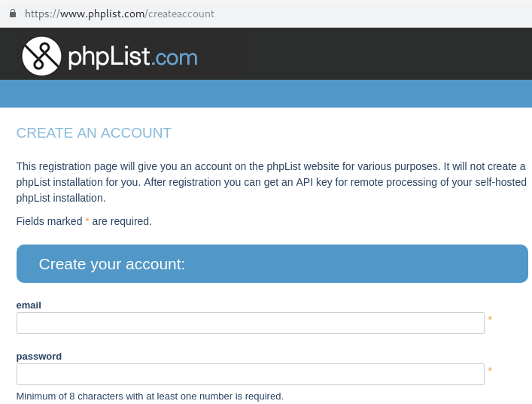The height and width of the screenshot is (404, 532).
Task: Click the registration page intro paragraph
Action: tap(271, 182)
